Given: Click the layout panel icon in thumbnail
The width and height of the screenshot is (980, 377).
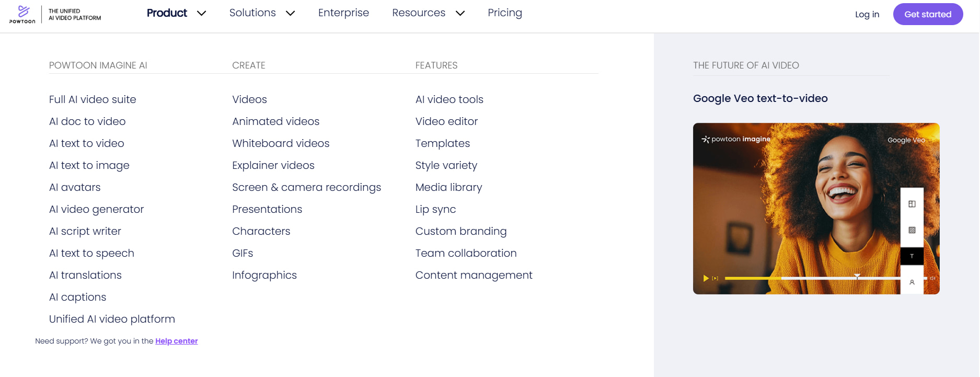Looking at the screenshot, I should (912, 204).
